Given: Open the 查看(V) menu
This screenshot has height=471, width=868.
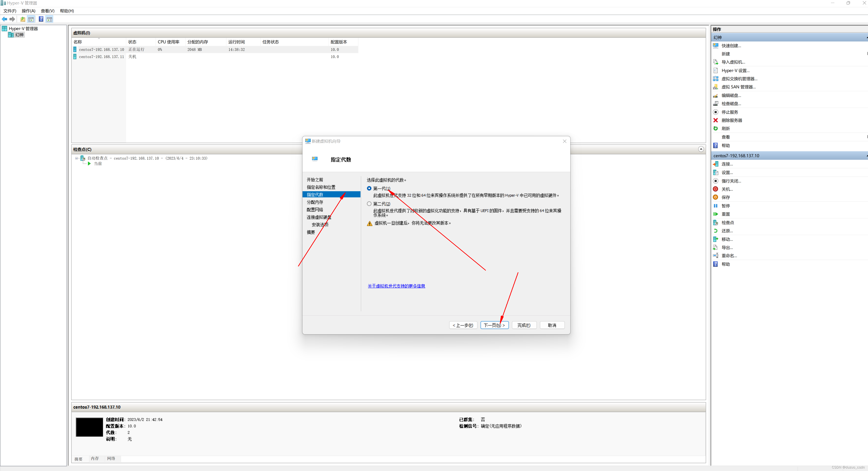Looking at the screenshot, I should click(x=48, y=11).
